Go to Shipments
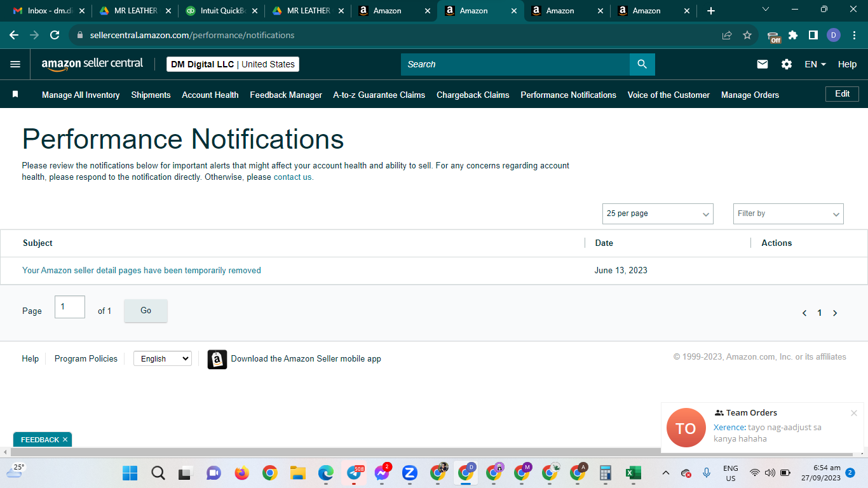Screen dimensions: 868x488 151,95
